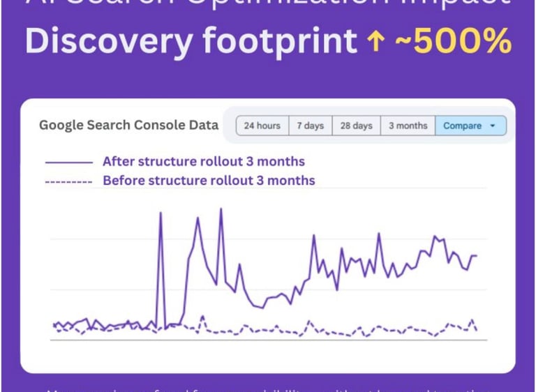Click the rightmost end of the solid line

476,256
